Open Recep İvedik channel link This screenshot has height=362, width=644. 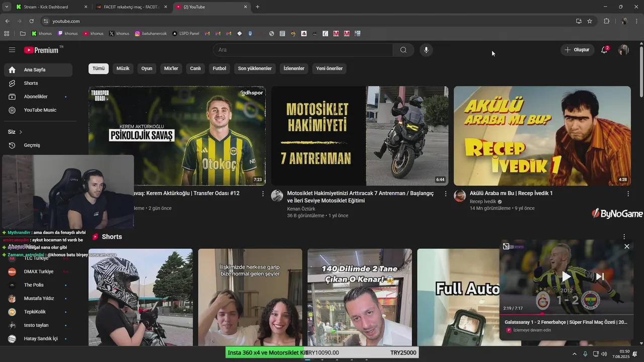483,201
